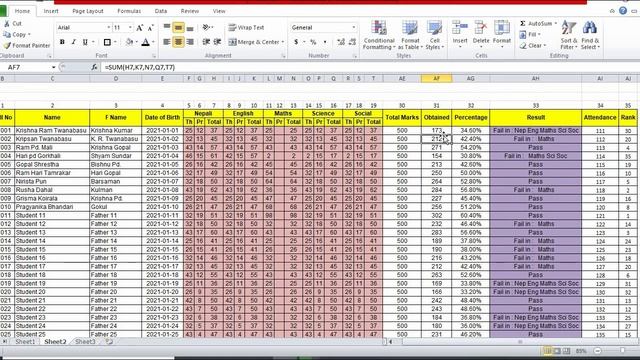Open Find & Select menu
Image resolution: width=640 pixels, height=360 pixels.
tap(590, 35)
